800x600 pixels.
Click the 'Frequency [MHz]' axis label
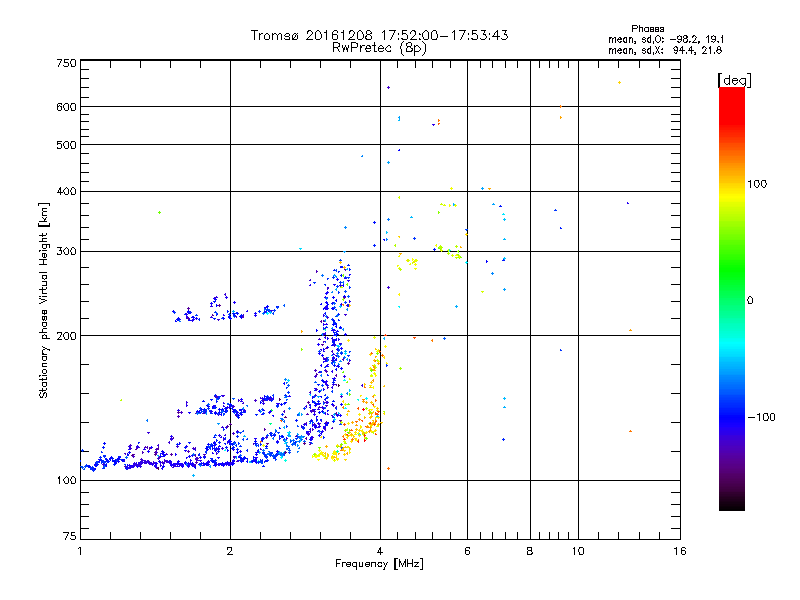[379, 564]
